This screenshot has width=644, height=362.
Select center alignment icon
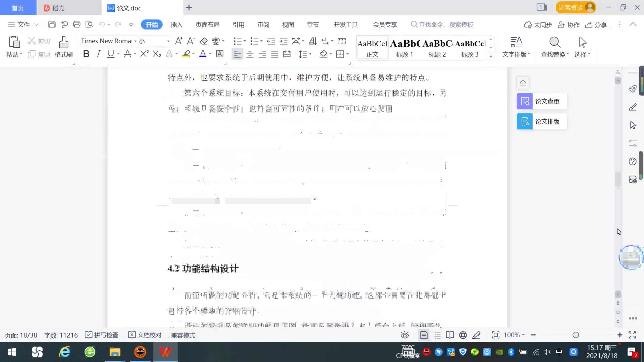point(250,54)
